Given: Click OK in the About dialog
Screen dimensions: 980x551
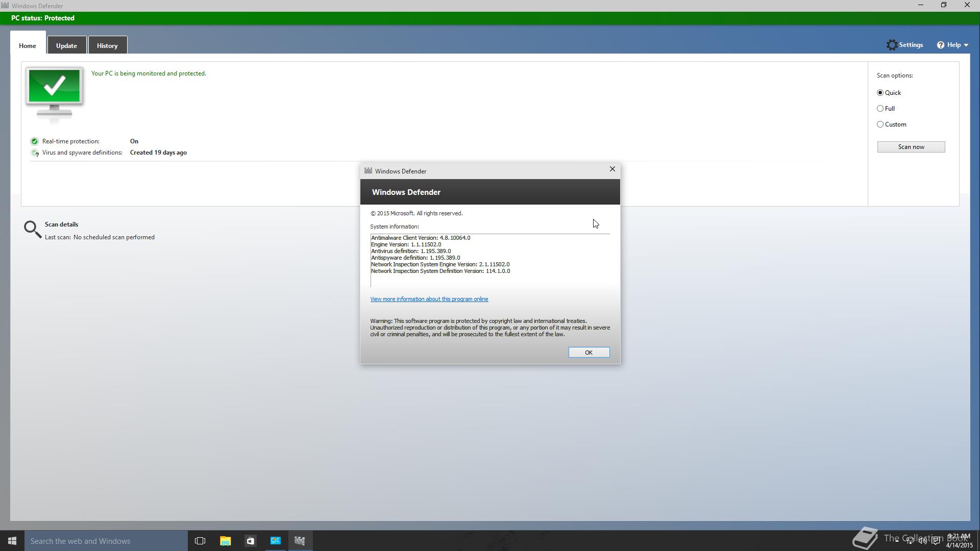Looking at the screenshot, I should click(589, 353).
